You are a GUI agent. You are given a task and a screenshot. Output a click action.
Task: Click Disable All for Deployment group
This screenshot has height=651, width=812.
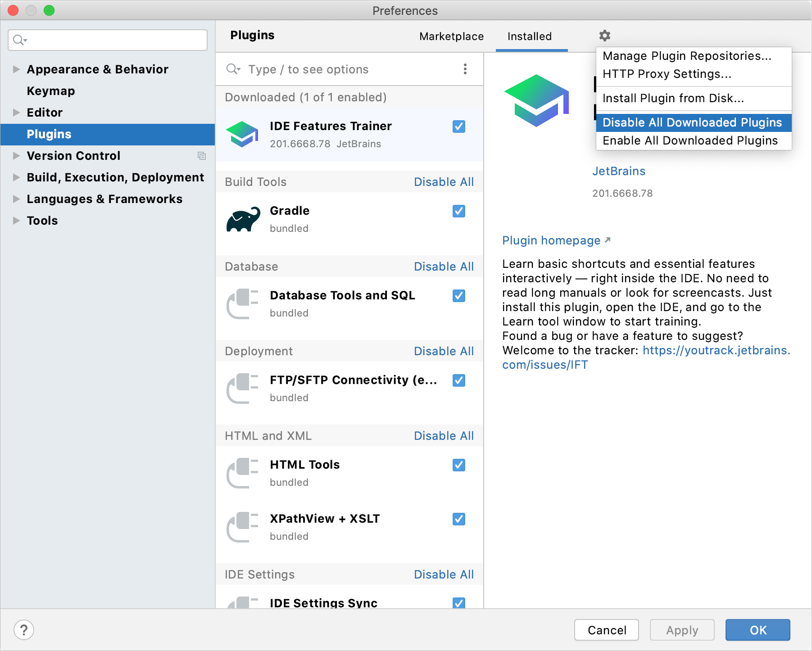coord(444,351)
